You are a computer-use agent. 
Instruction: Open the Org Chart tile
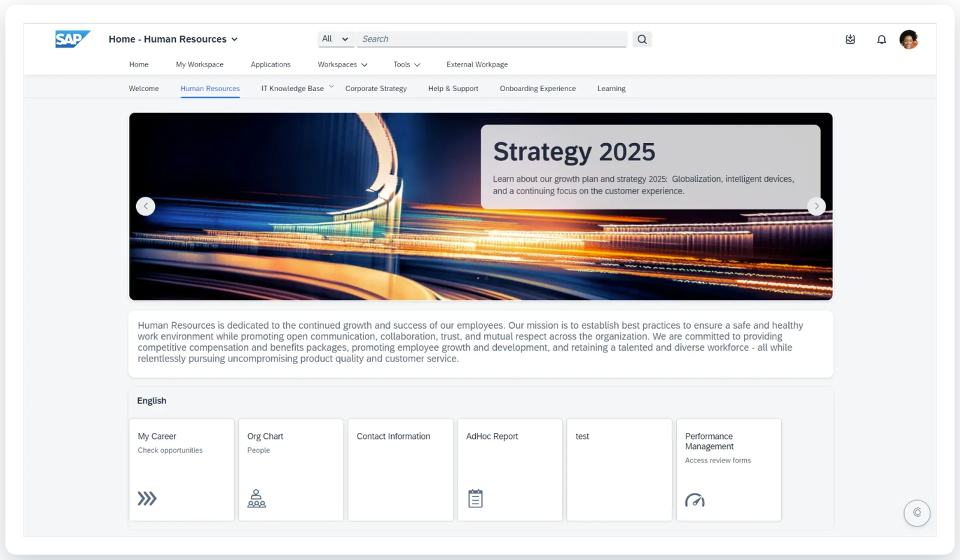click(x=291, y=469)
